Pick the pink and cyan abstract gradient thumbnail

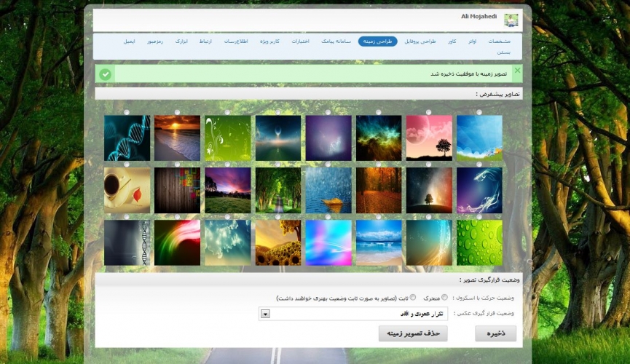point(328,242)
